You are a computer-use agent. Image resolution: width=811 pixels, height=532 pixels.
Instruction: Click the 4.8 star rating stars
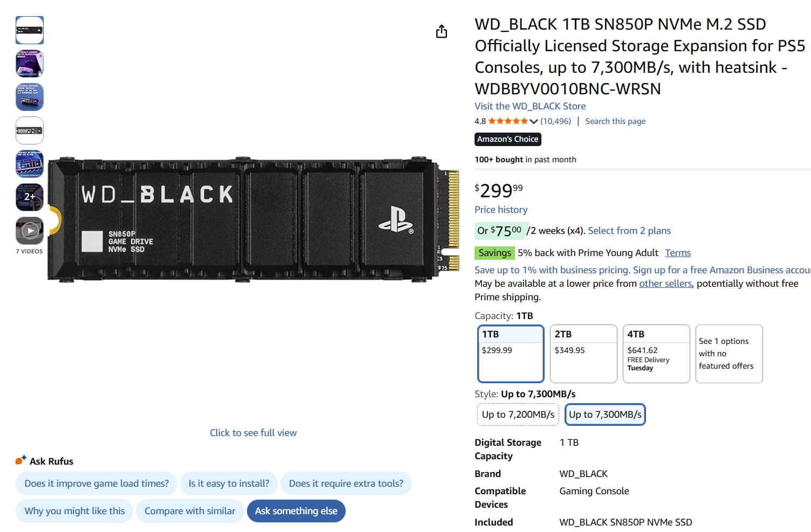click(509, 121)
